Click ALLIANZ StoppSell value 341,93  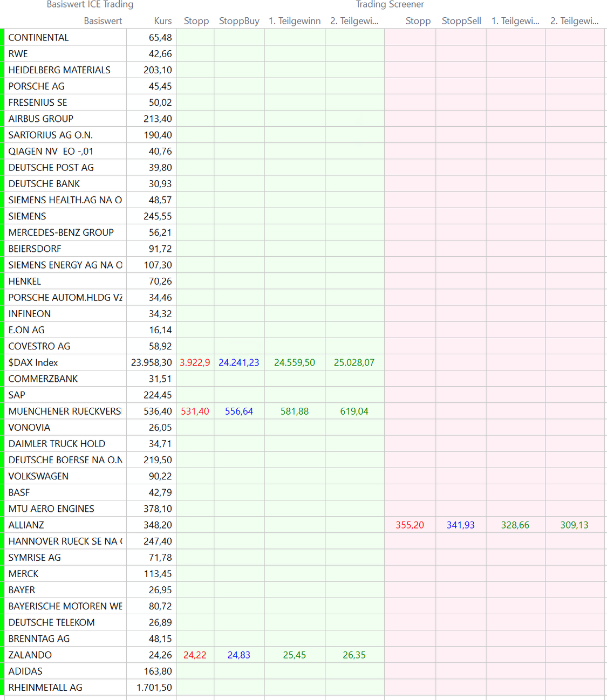coord(460,525)
